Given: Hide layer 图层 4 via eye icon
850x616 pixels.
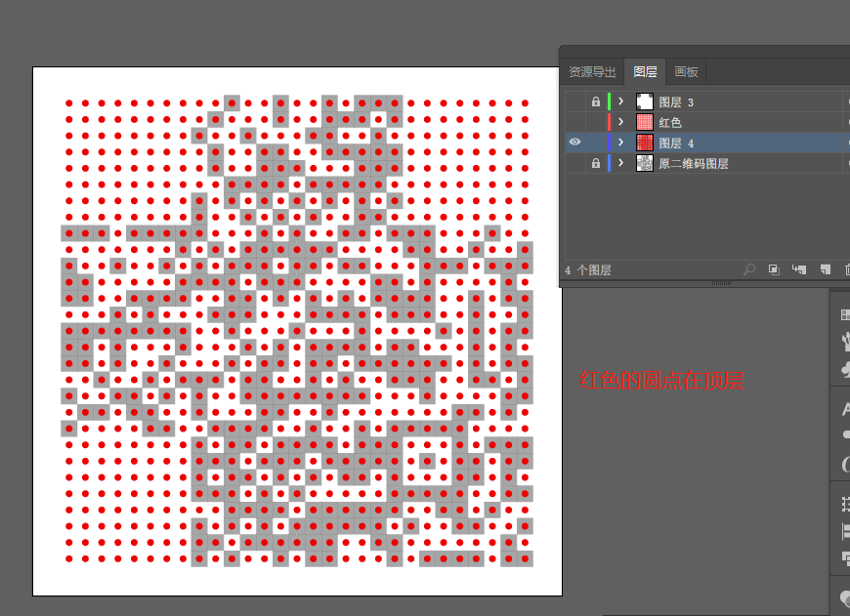Looking at the screenshot, I should click(574, 143).
